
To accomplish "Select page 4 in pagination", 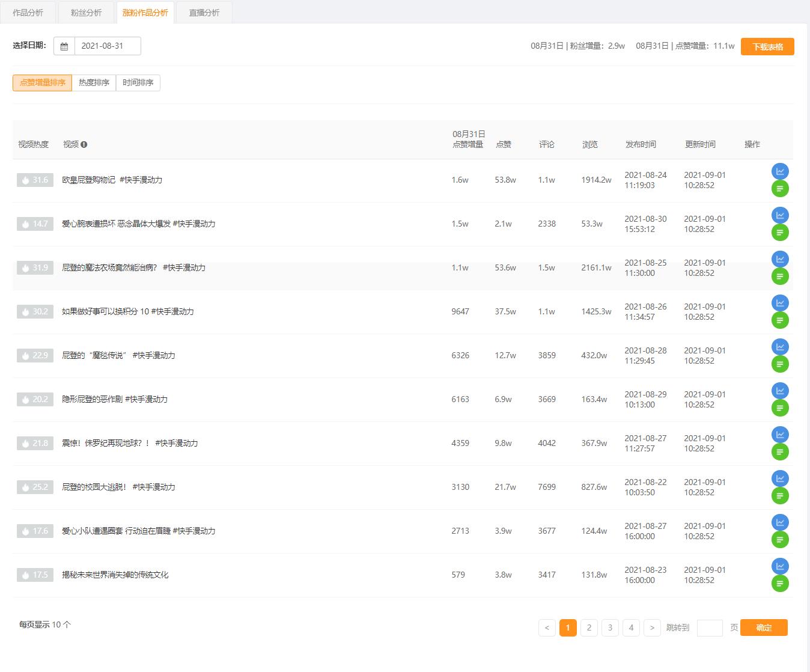I will (x=631, y=628).
